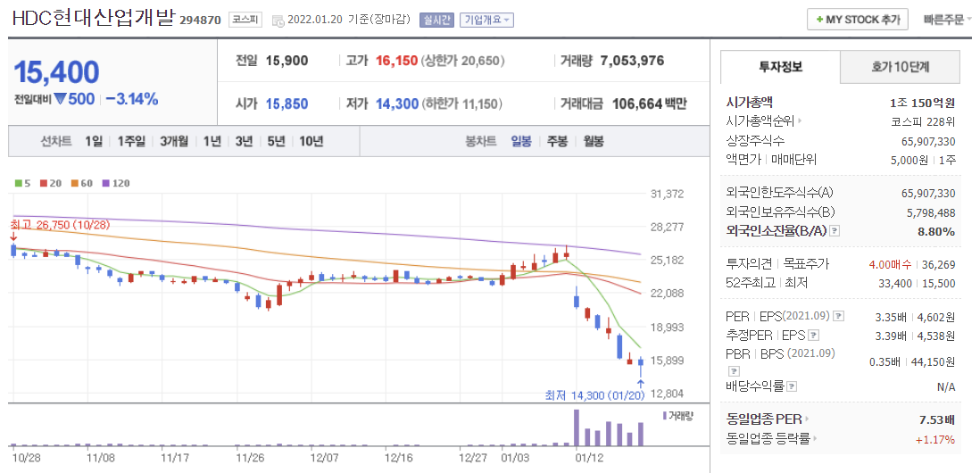The width and height of the screenshot is (980, 473).
Task: Click the 01/12 date on chart axis
Action: [x=588, y=458]
